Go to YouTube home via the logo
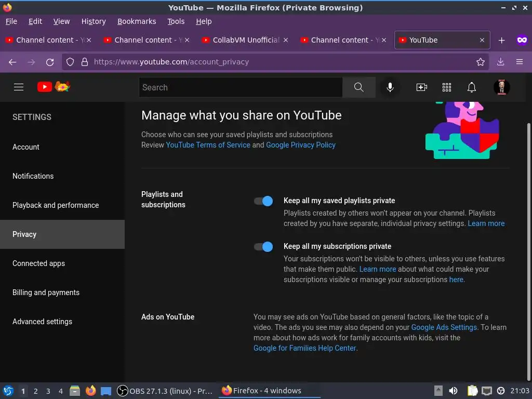Viewport: 532px width, 399px height. coord(54,87)
